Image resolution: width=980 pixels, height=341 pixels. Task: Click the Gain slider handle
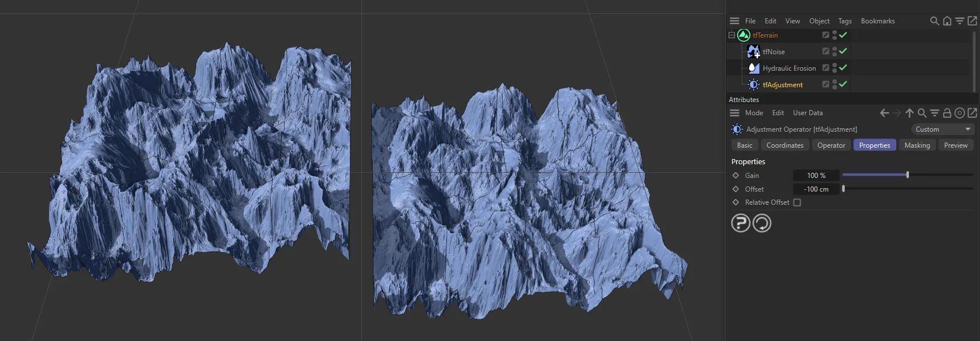[908, 175]
